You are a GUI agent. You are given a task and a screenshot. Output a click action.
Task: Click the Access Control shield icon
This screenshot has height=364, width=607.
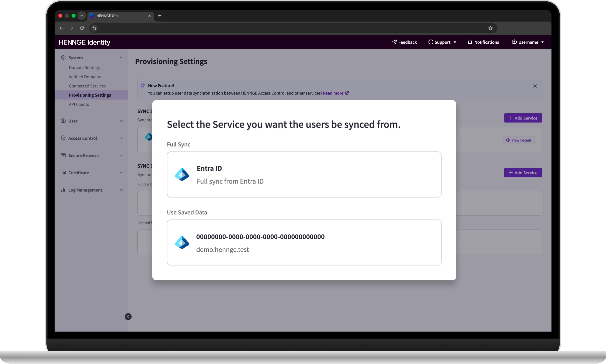(x=63, y=138)
